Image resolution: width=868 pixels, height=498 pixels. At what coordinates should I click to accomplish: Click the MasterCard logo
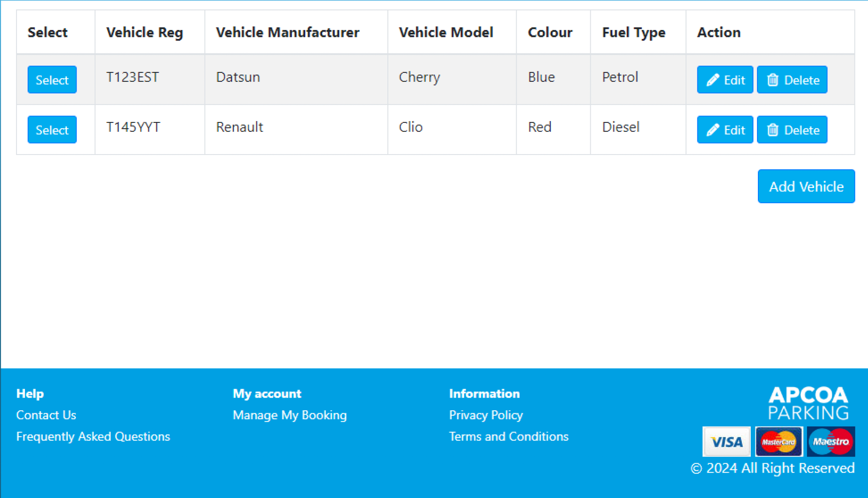[779, 442]
